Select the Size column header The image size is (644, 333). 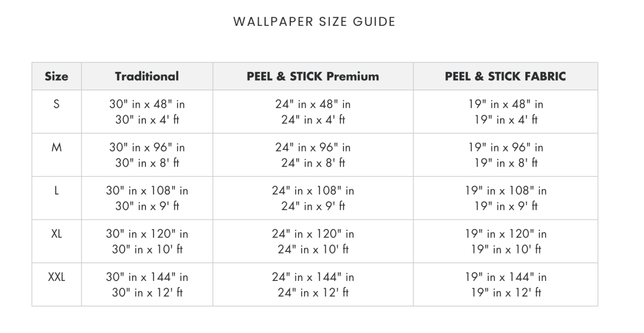pos(56,76)
